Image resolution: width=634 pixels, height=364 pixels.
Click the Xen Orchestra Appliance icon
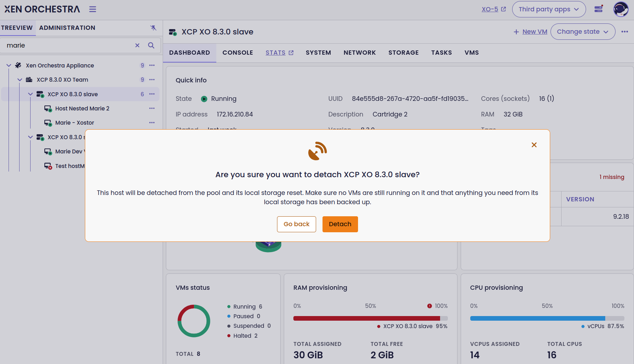[18, 65]
